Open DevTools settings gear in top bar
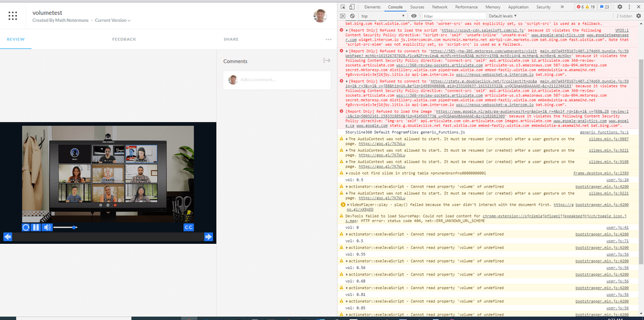This screenshot has width=644, height=320. [619, 7]
